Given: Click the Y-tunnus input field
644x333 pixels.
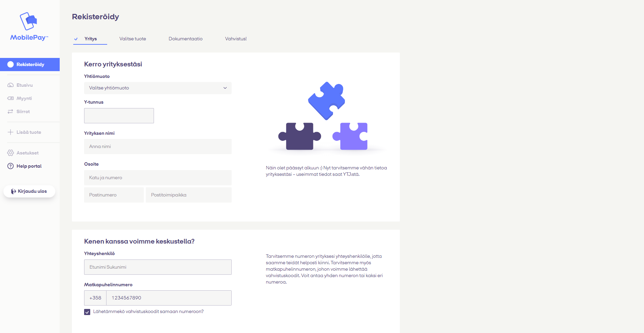Looking at the screenshot, I should pos(119,116).
